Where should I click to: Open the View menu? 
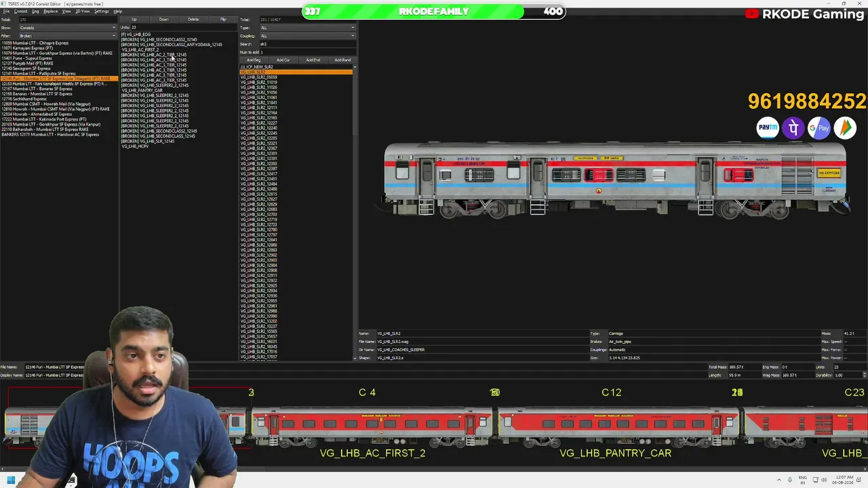[x=66, y=12]
